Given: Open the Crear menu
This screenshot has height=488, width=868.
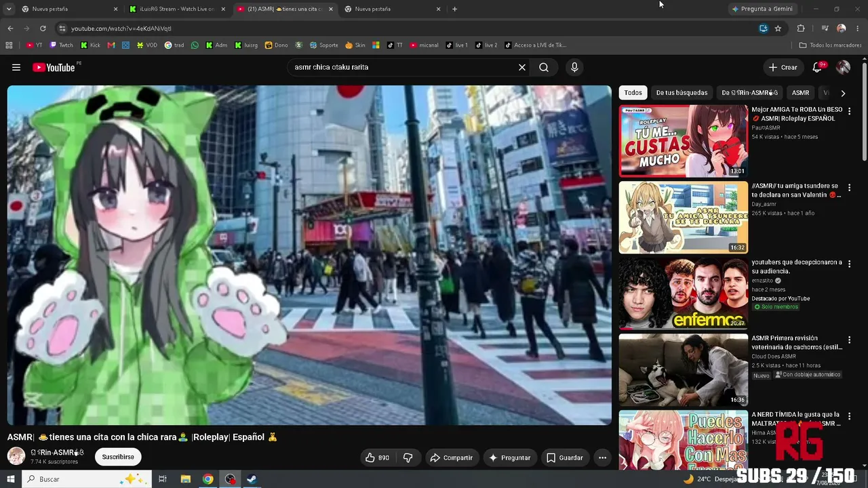Looking at the screenshot, I should coord(783,67).
